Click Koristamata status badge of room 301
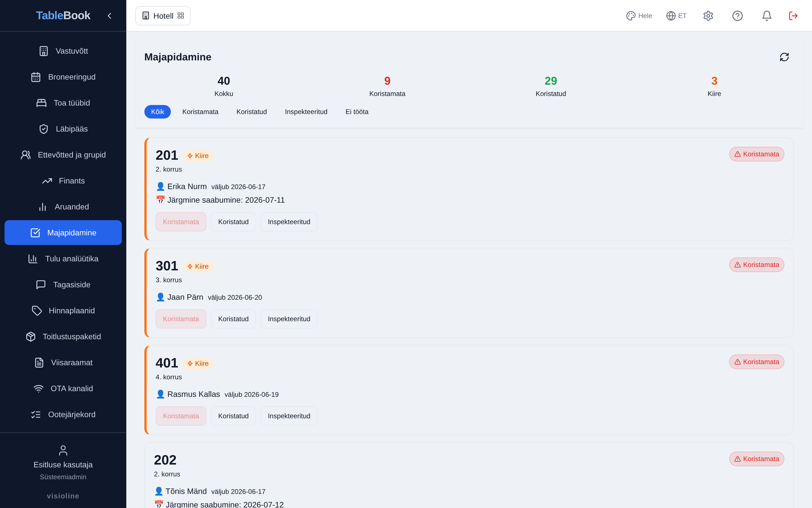Image resolution: width=812 pixels, height=508 pixels. click(756, 265)
